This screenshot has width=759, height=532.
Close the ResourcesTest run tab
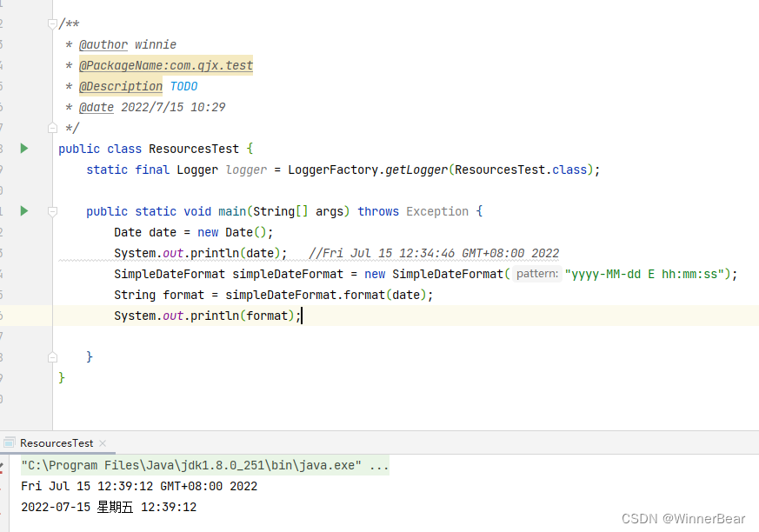103,443
